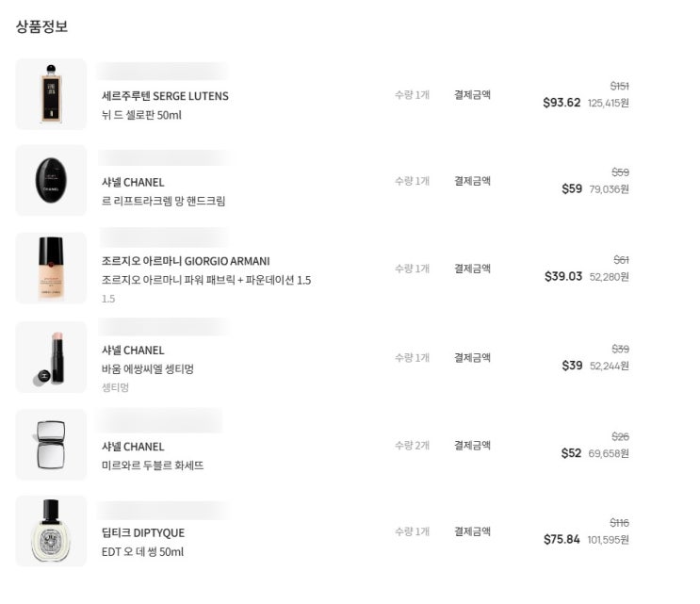Select the $75.84 Diptyque price

tap(562, 540)
